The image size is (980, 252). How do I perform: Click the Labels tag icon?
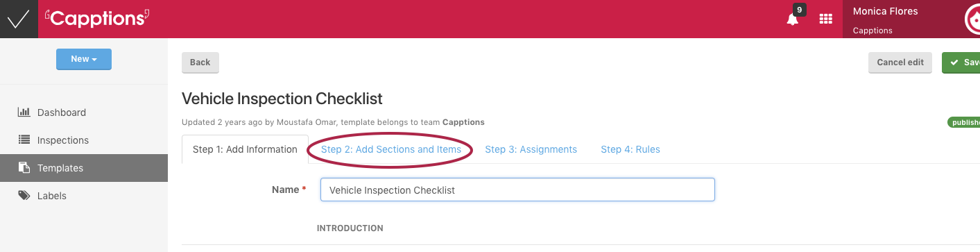tap(24, 195)
